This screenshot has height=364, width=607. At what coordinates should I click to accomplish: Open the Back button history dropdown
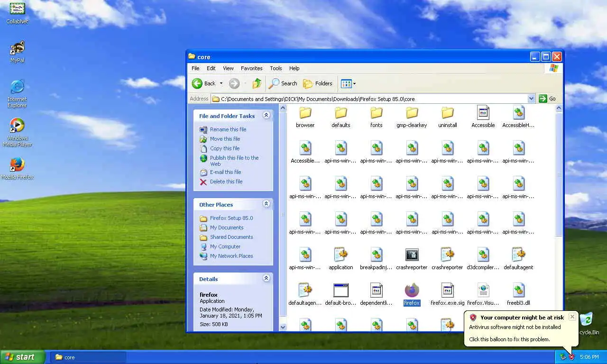(x=221, y=83)
